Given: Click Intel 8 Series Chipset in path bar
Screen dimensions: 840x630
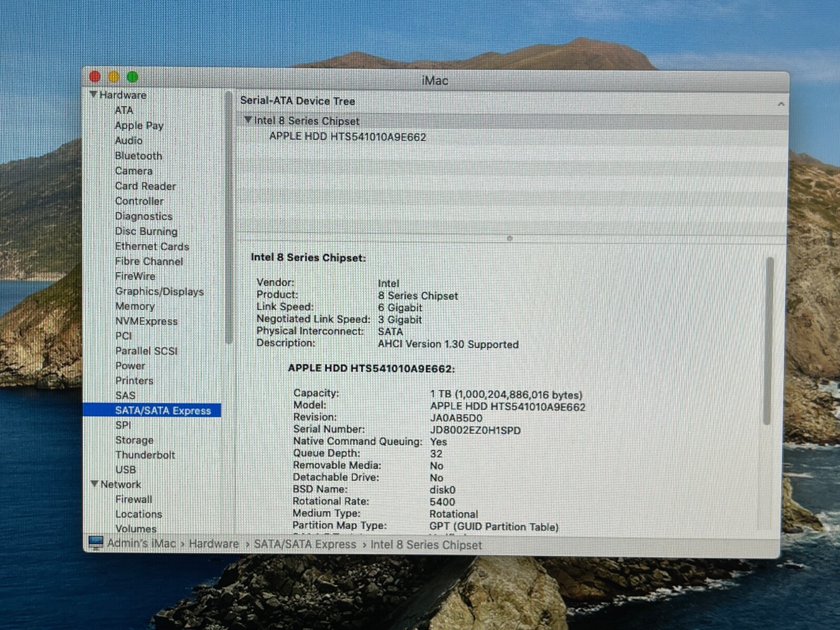Looking at the screenshot, I should coord(426,545).
